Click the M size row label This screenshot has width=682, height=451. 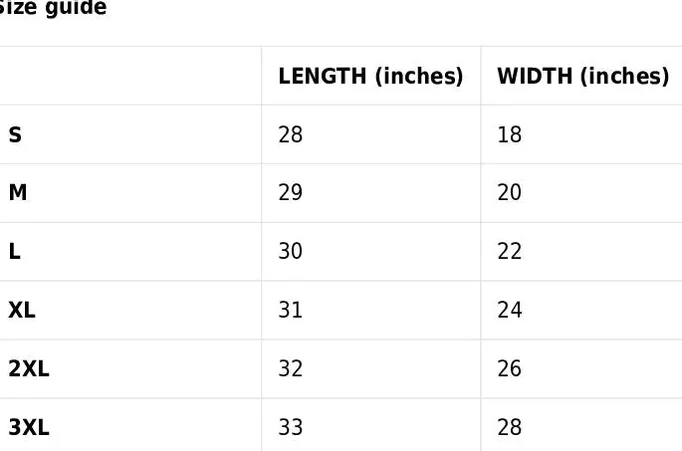pos(18,192)
